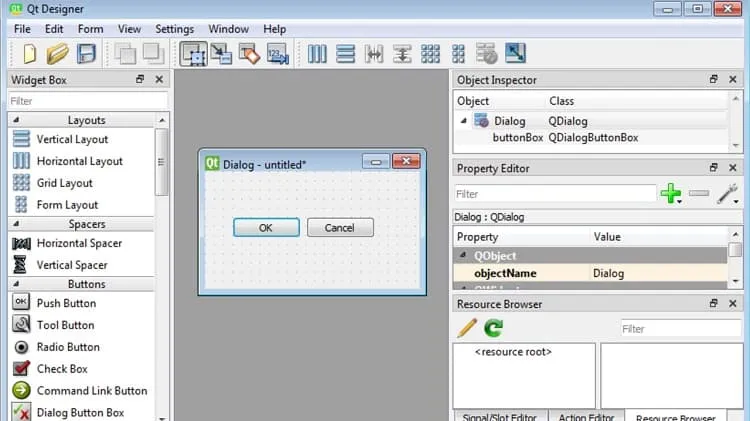The height and width of the screenshot is (421, 750).
Task: Collapse the Buttons category
Action: (16, 284)
